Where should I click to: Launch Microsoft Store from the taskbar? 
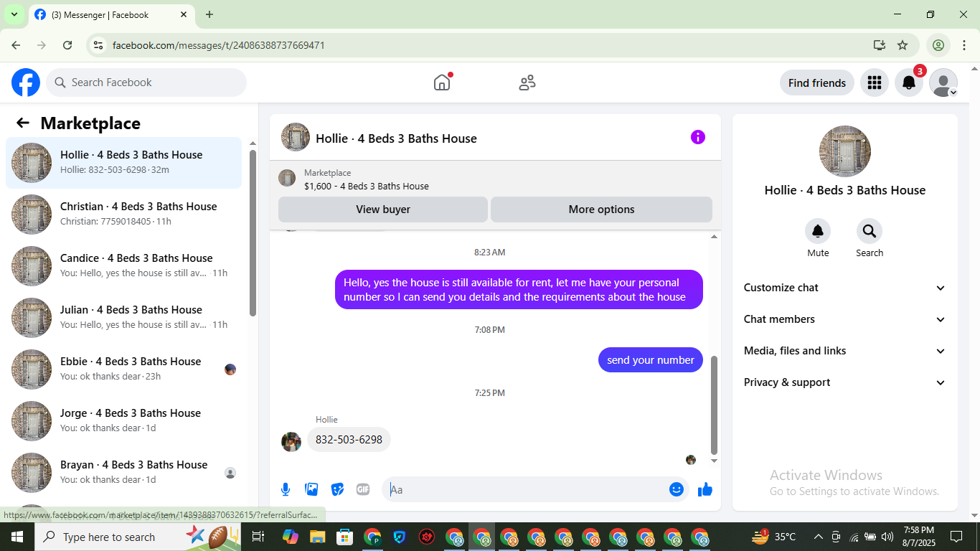point(345,537)
